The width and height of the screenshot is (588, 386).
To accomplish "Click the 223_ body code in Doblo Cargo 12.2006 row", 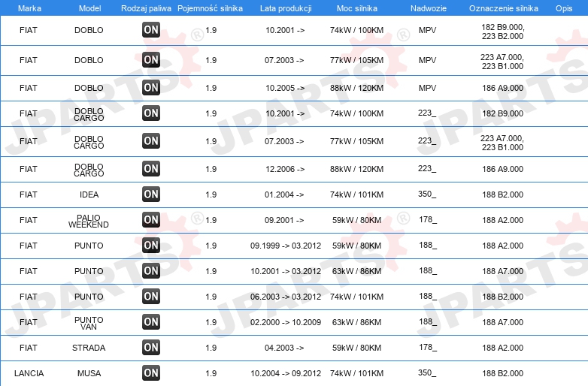I will coord(427,169).
